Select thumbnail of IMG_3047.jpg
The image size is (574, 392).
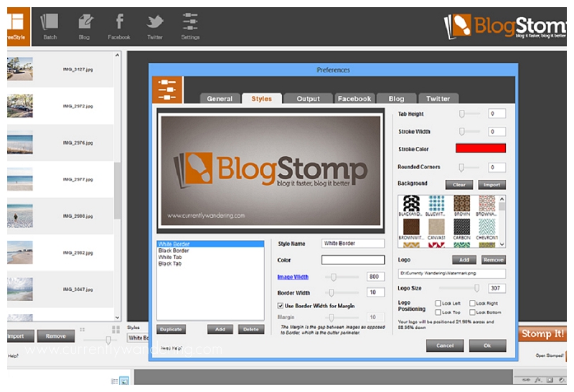click(x=20, y=289)
